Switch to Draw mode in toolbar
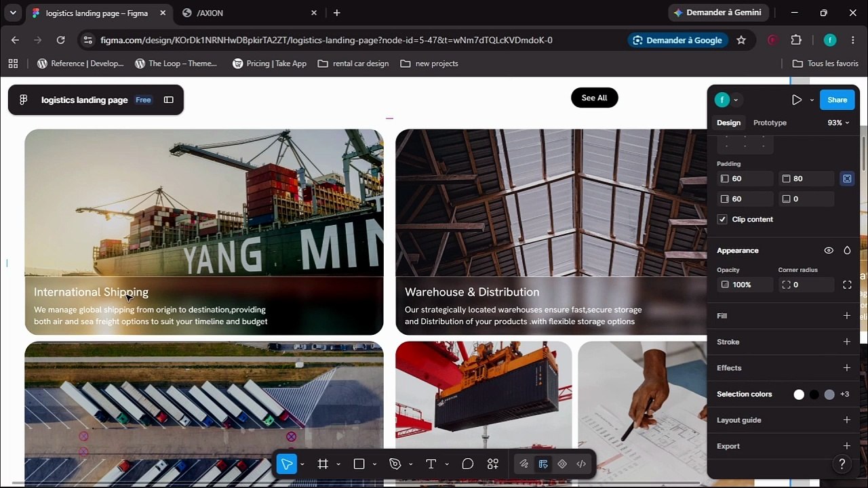Screen dimensions: 868x488 point(524,464)
